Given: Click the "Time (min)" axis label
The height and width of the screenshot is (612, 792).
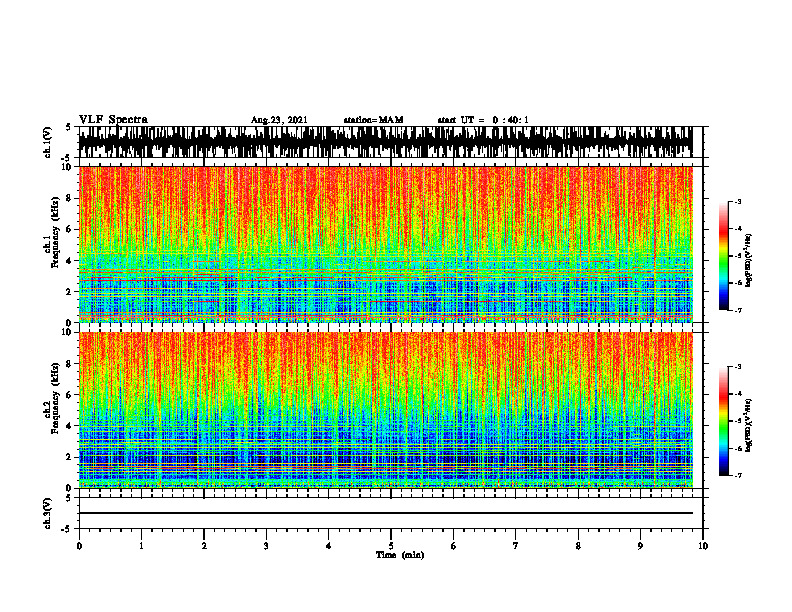Looking at the screenshot, I should tap(400, 555).
